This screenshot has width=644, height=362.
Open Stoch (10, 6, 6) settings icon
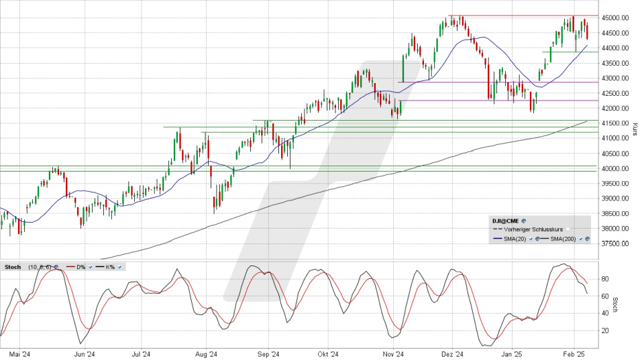(56, 267)
